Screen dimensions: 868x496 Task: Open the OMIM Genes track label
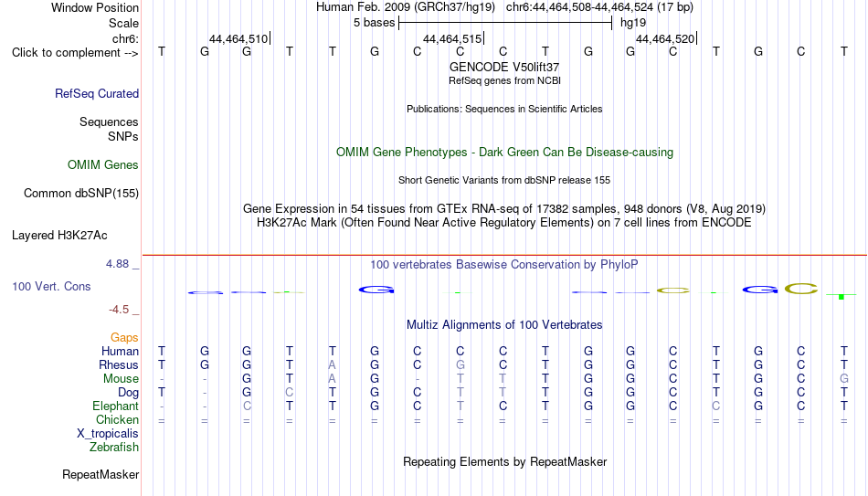coord(103,165)
